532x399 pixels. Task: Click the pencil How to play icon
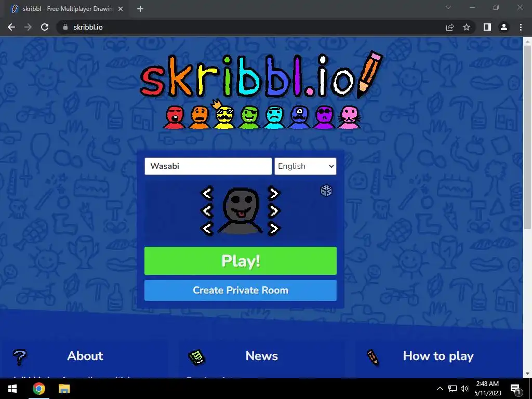click(x=373, y=357)
